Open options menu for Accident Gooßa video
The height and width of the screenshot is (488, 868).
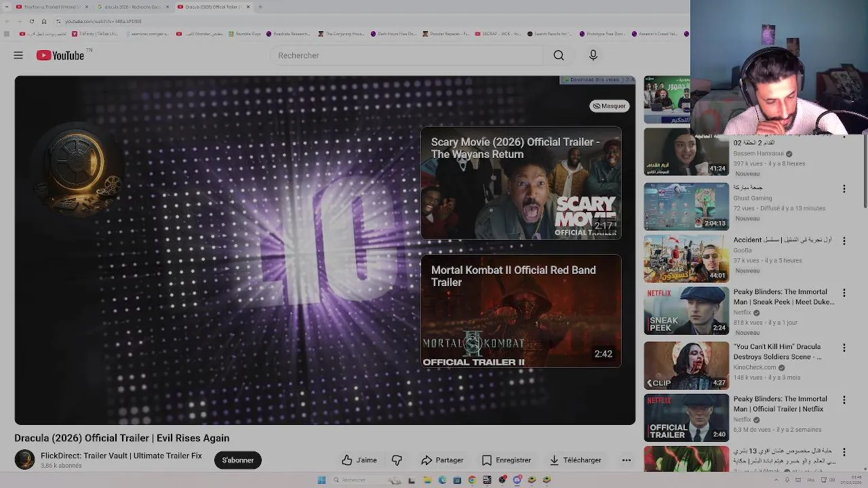[x=844, y=241]
